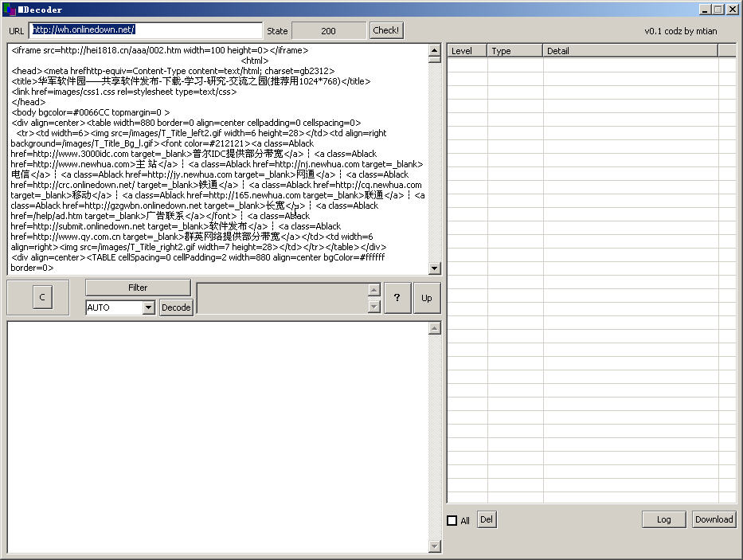Image resolution: width=743 pixels, height=560 pixels.
Task: Toggle the All checkbox
Action: coord(452,521)
